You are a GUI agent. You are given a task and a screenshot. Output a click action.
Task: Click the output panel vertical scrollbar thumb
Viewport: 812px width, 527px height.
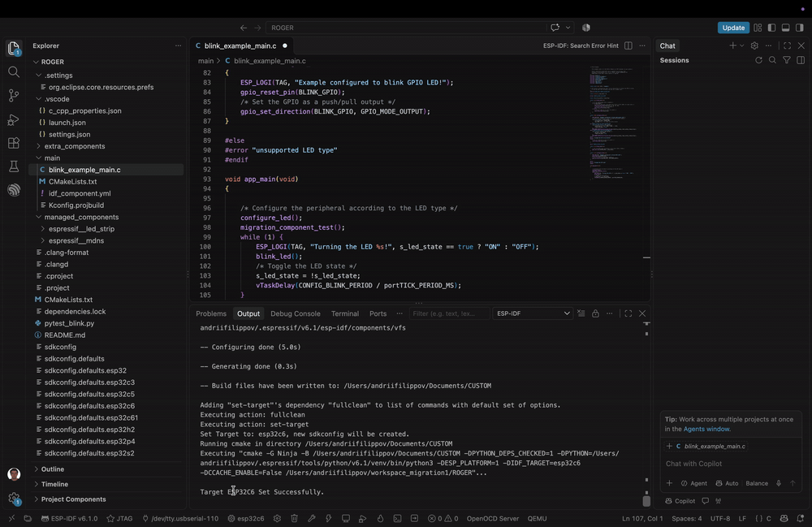pos(646,500)
